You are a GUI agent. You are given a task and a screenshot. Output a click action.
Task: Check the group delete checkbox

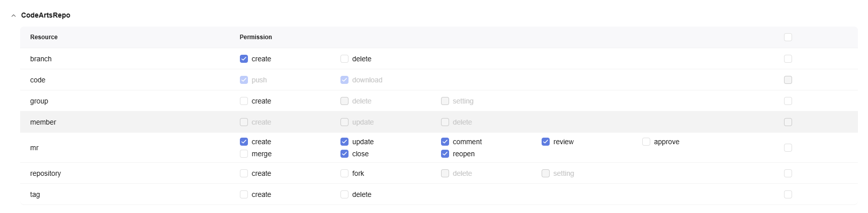click(x=344, y=101)
